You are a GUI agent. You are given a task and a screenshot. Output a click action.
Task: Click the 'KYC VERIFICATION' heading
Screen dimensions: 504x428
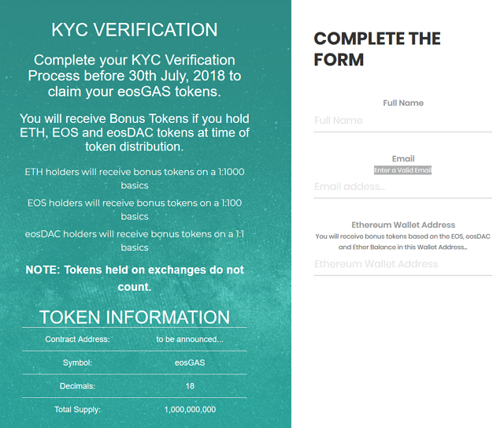coord(135,30)
